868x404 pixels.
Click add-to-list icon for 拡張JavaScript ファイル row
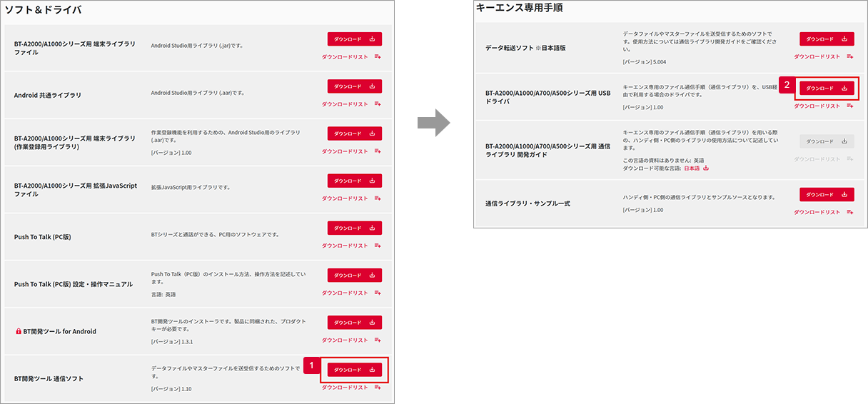(378, 198)
